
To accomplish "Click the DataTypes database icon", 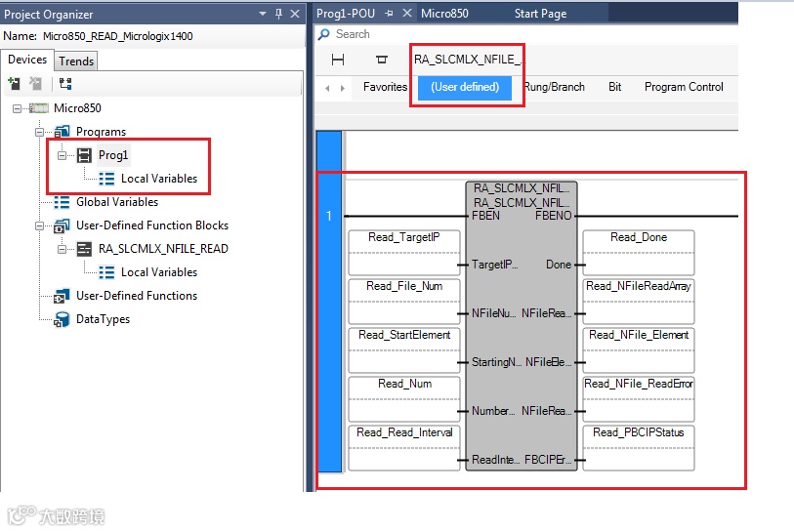I will [x=62, y=319].
